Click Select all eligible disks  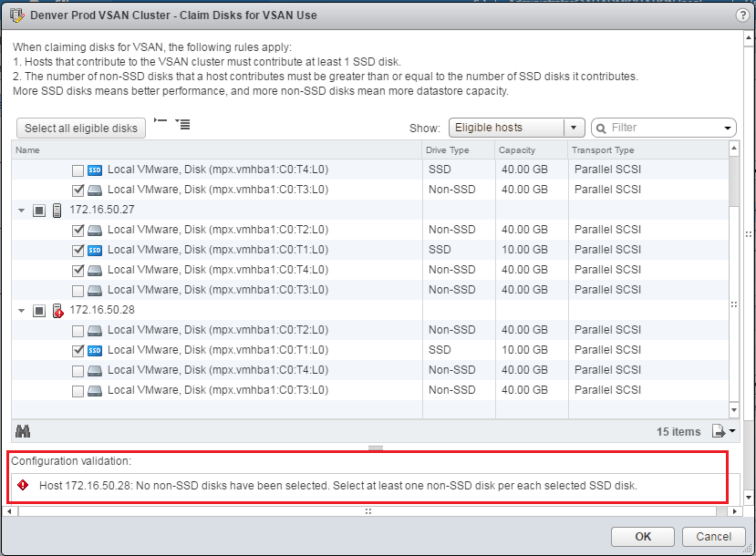[x=80, y=128]
